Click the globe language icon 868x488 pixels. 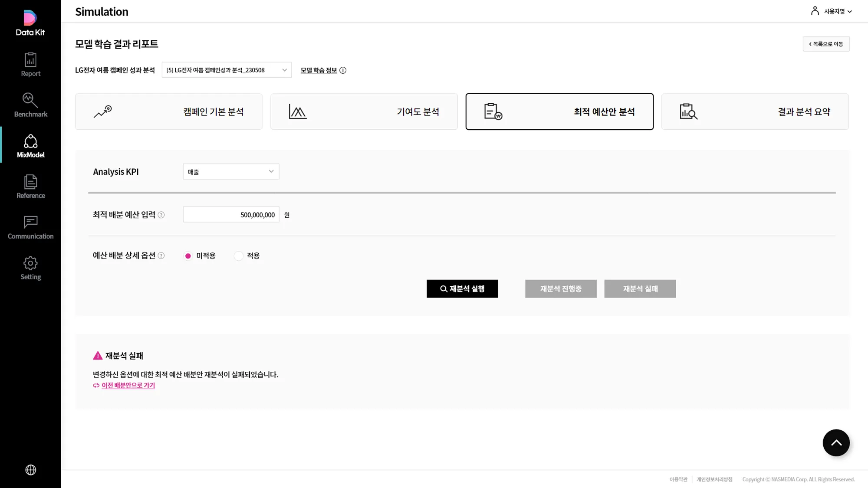[30, 470]
